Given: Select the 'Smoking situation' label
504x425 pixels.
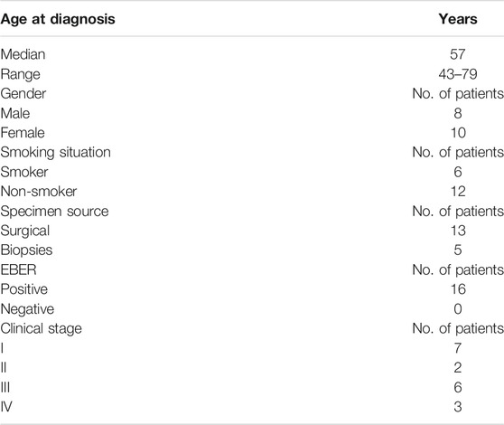Looking at the screenshot, I should (x=56, y=153).
